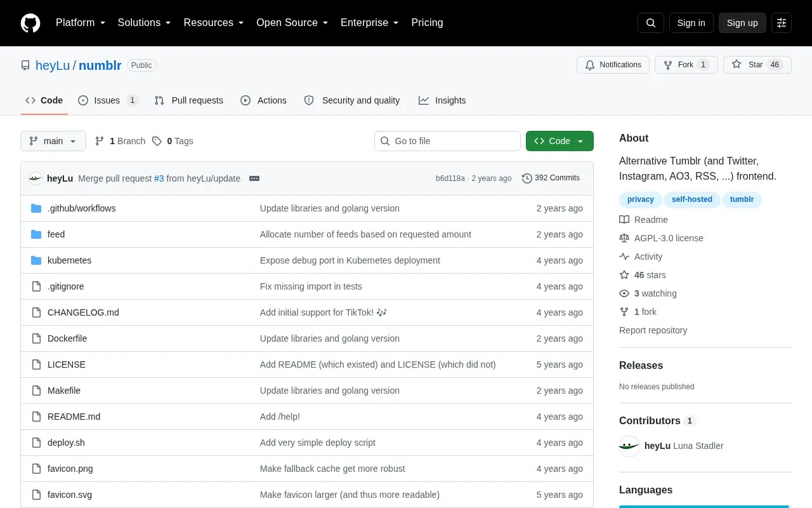Switch to the Issues tab
The width and height of the screenshot is (812, 508).
click(108, 100)
